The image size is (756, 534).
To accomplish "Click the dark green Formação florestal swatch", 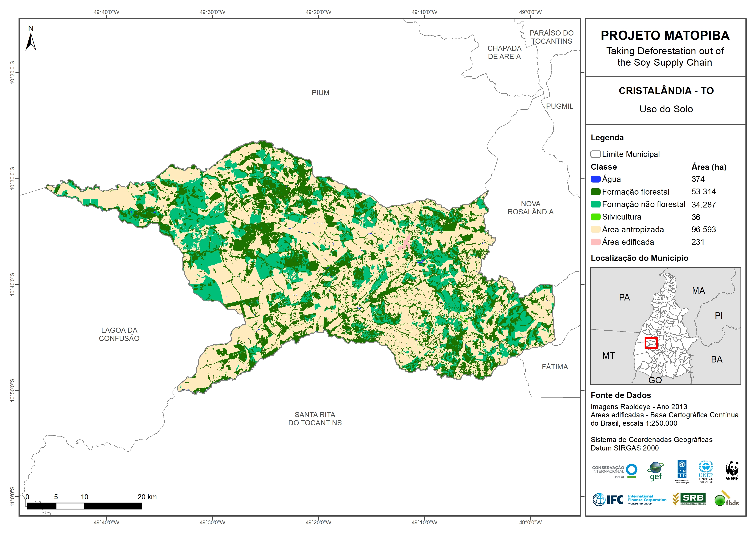I will click(595, 192).
